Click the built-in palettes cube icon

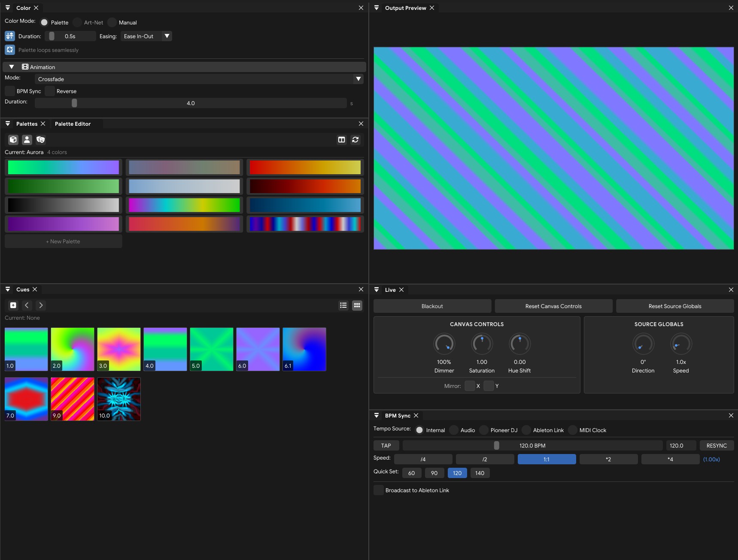[x=13, y=139]
